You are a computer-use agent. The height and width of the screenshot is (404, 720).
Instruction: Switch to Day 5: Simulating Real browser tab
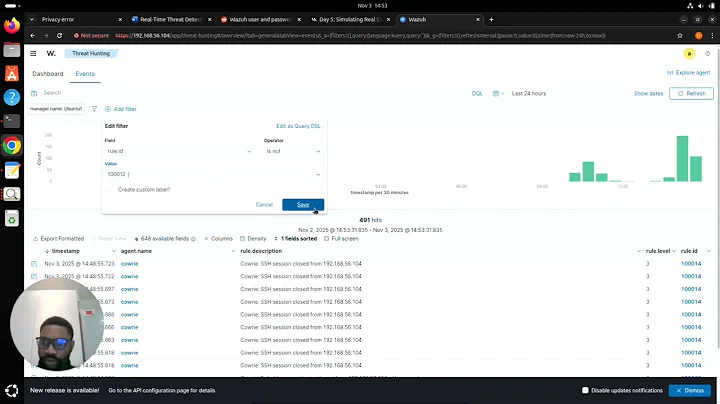[349, 20]
